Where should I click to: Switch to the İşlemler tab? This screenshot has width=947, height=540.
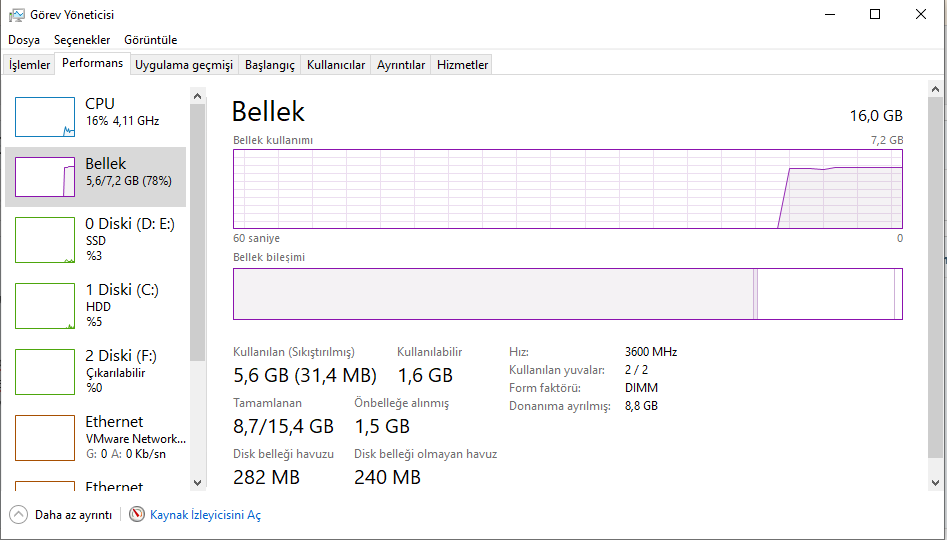30,65
